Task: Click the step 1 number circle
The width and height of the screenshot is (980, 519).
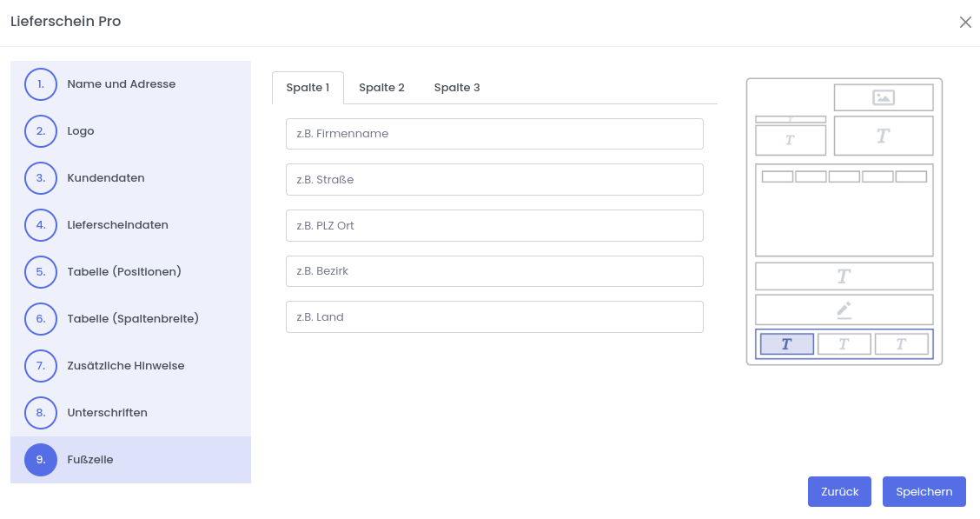Action: (x=41, y=84)
